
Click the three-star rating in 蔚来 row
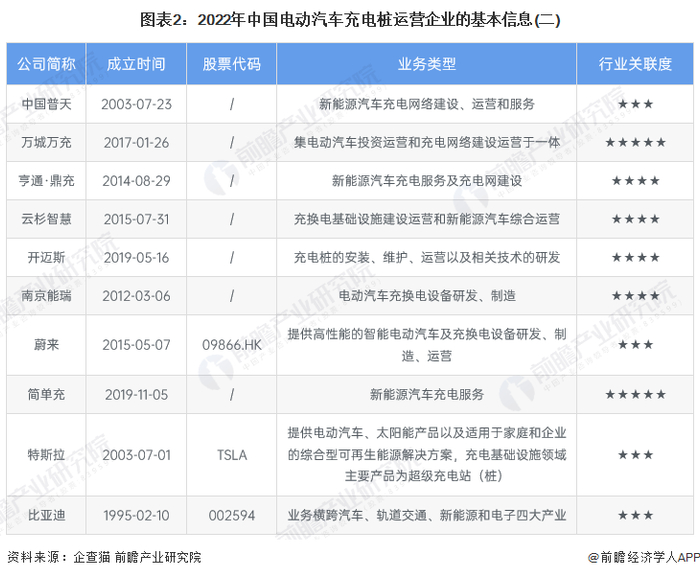[x=635, y=345]
